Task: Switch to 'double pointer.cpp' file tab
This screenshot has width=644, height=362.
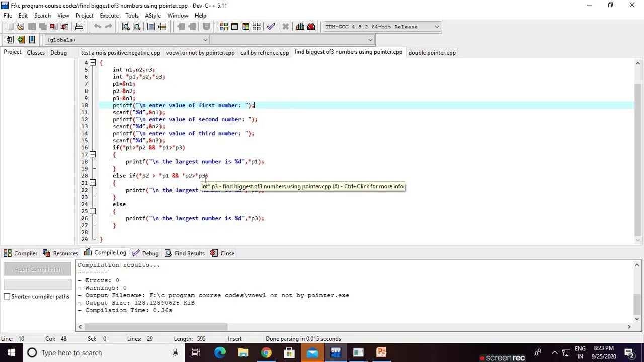Action: tap(432, 53)
